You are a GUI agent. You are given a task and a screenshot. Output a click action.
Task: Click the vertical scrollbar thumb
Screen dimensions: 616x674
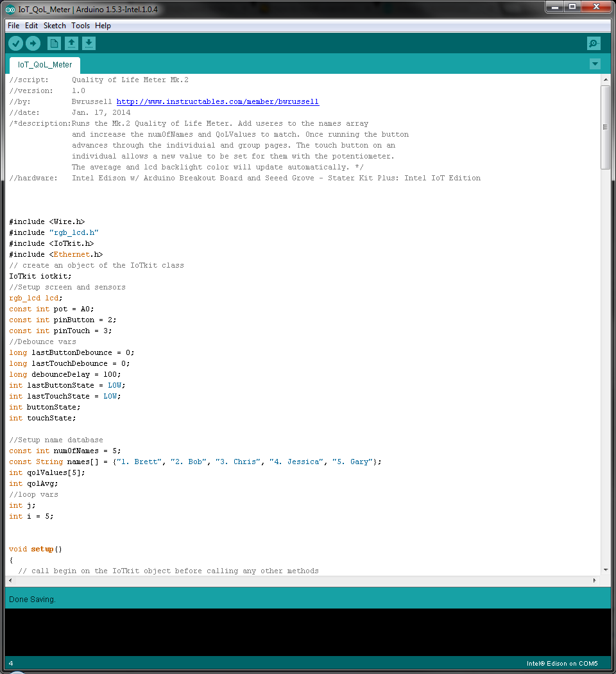click(605, 127)
